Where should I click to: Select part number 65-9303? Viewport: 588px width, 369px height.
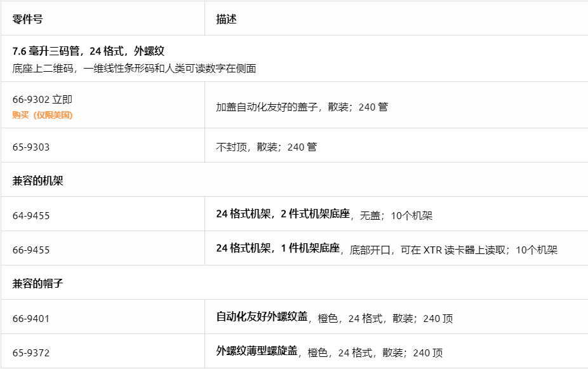pos(31,147)
